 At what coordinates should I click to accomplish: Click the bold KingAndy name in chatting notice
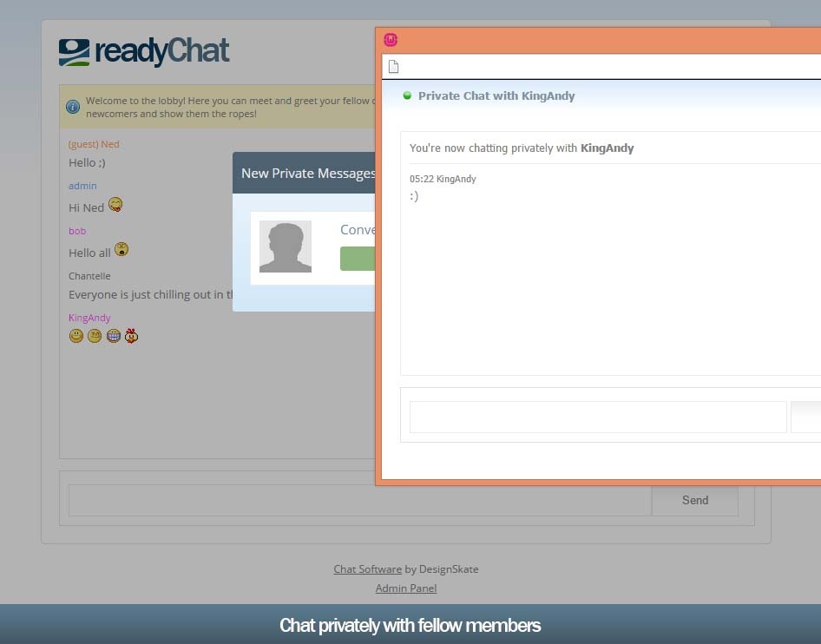pos(608,148)
